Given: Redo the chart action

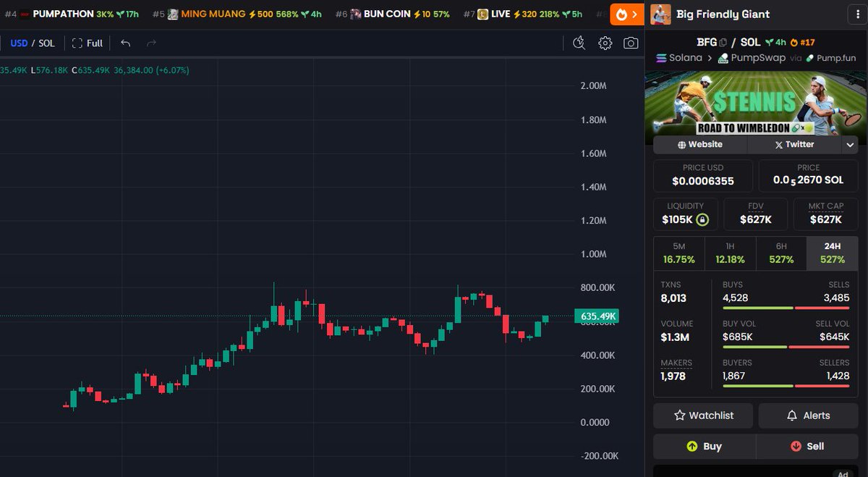Looking at the screenshot, I should click(x=151, y=43).
